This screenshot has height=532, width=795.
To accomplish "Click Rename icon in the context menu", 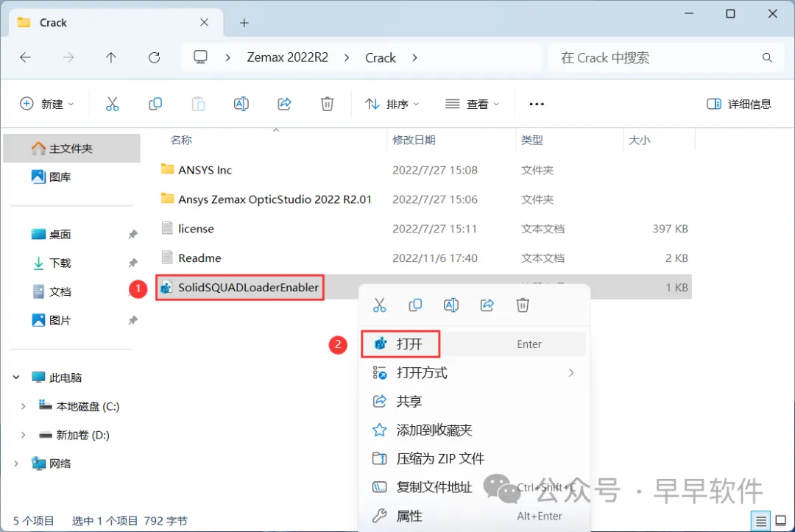I will coord(451,305).
